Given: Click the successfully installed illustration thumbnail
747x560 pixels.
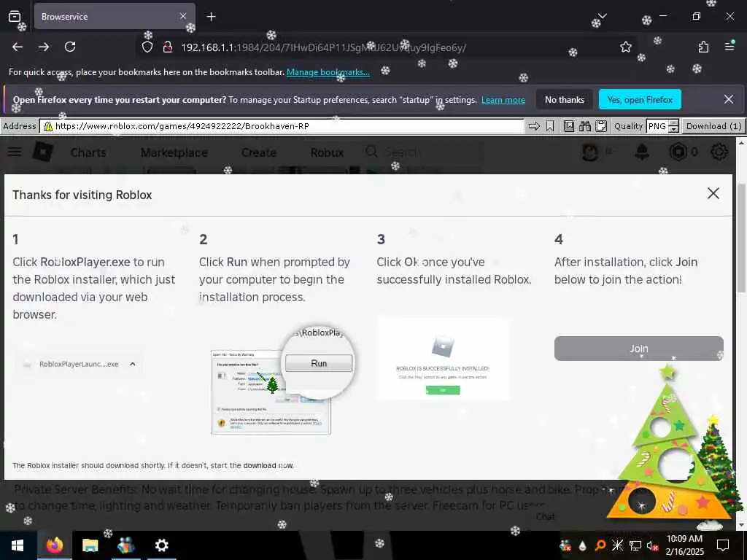Looking at the screenshot, I should (x=443, y=359).
